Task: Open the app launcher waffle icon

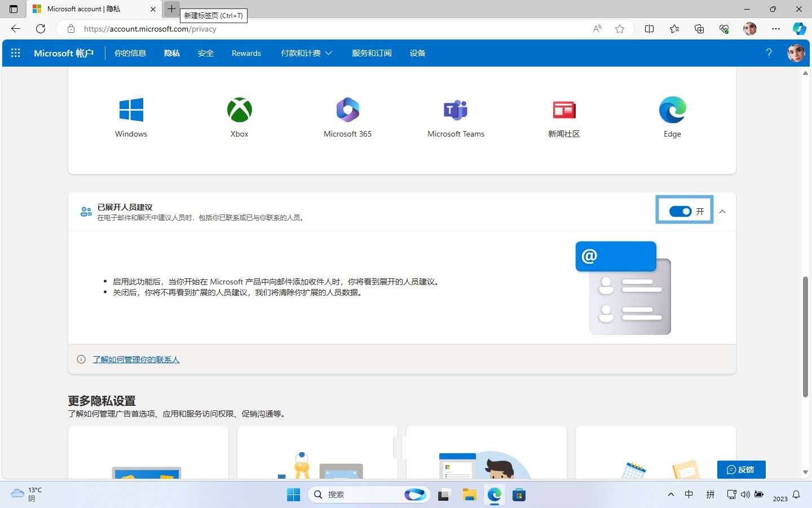Action: click(15, 52)
